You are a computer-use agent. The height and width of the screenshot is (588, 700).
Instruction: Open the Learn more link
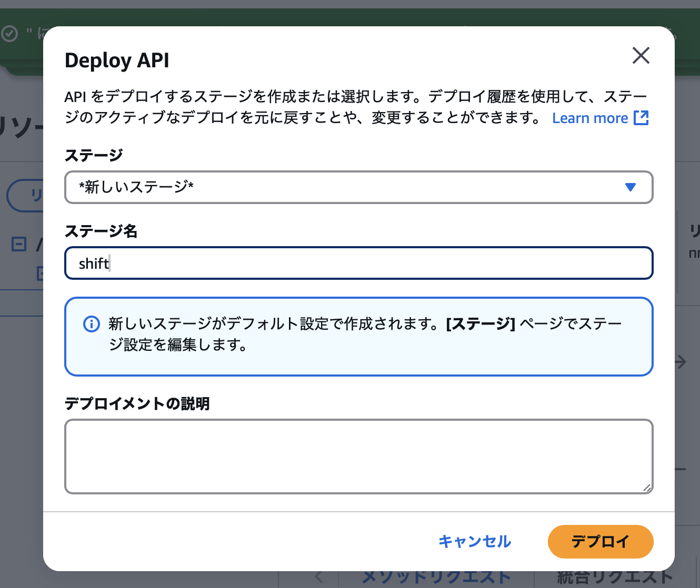tap(591, 118)
